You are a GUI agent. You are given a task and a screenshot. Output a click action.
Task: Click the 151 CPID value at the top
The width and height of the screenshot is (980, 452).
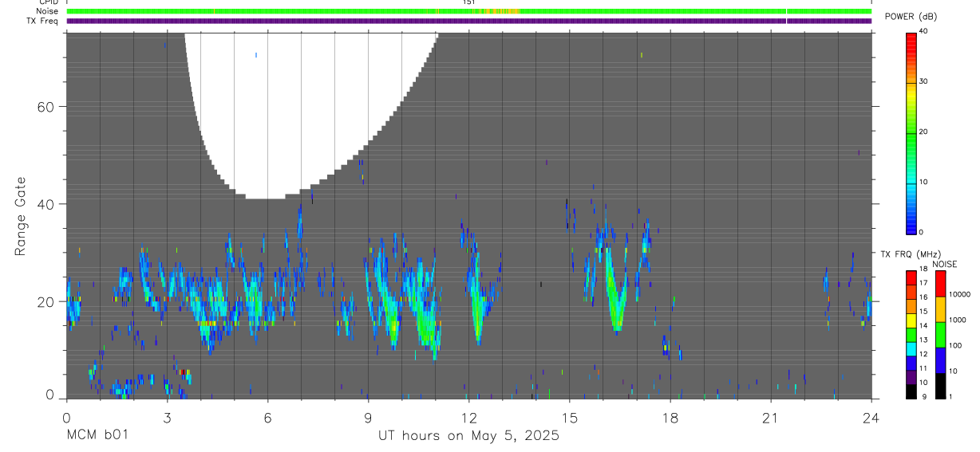point(468,2)
